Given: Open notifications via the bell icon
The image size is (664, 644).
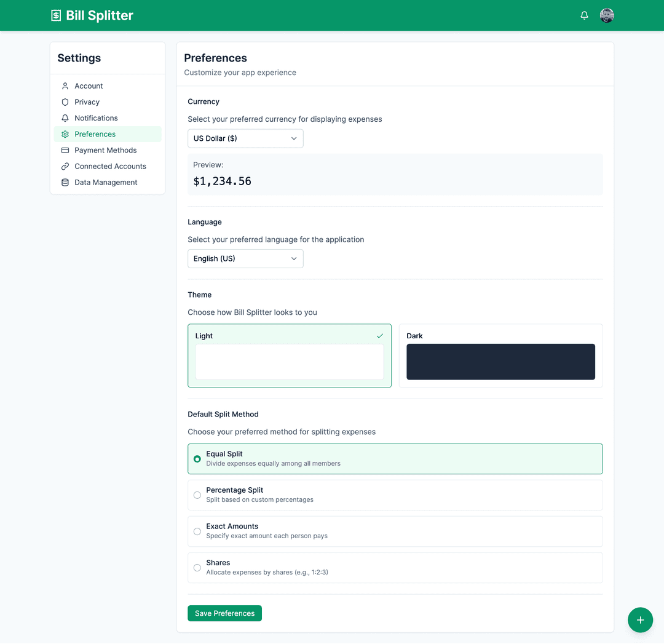Looking at the screenshot, I should click(584, 15).
